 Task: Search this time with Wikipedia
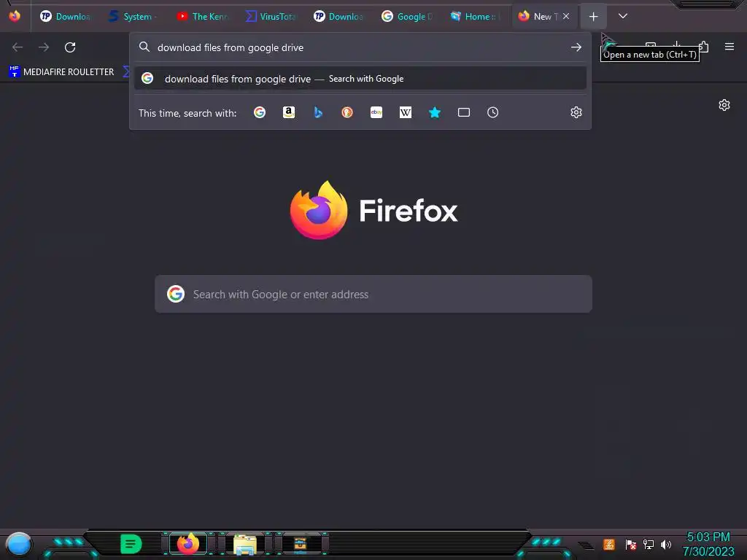pos(406,112)
